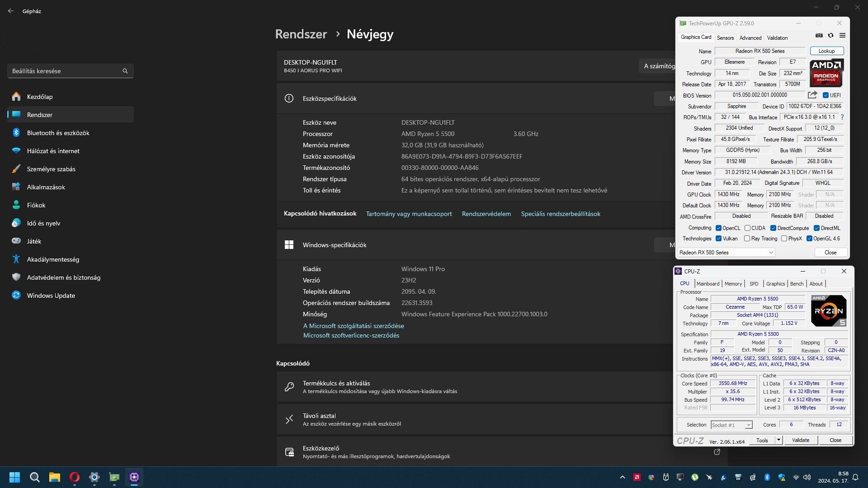This screenshot has width=868, height=488.
Task: Click the notification bell icon
Action: [x=855, y=477]
